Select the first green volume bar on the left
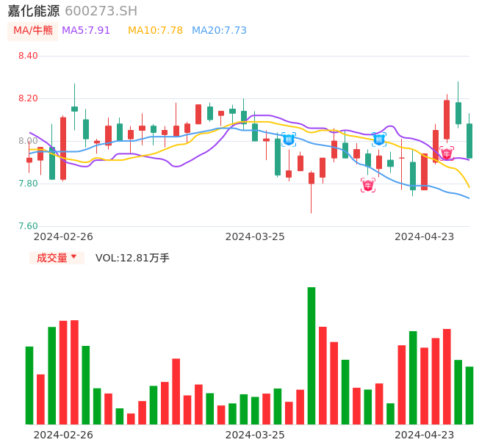This screenshot has width=504, height=445. coord(29,385)
